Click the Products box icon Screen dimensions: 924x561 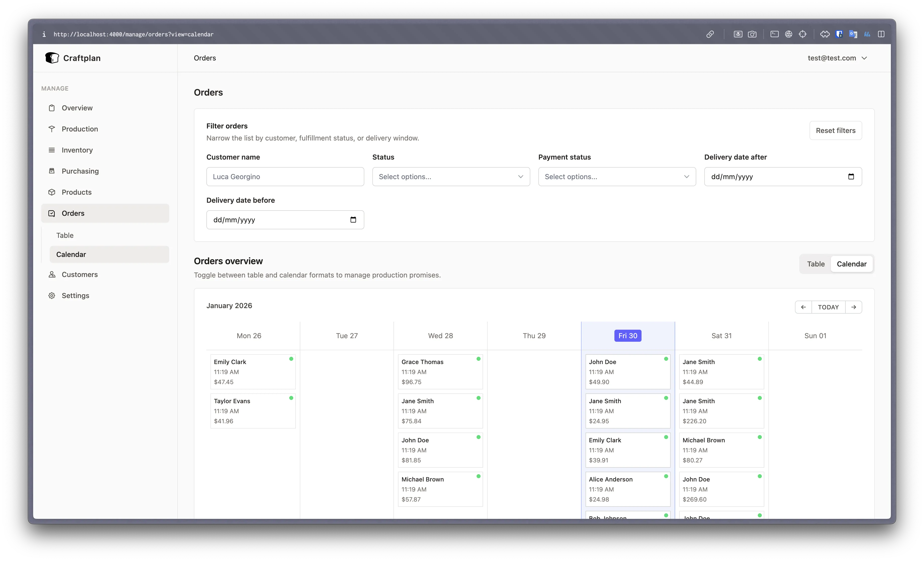tap(52, 192)
